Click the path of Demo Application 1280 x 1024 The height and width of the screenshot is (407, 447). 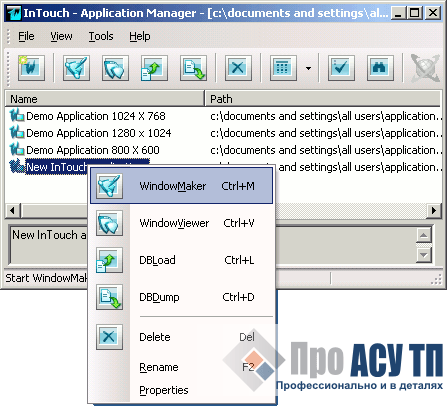[x=327, y=133]
